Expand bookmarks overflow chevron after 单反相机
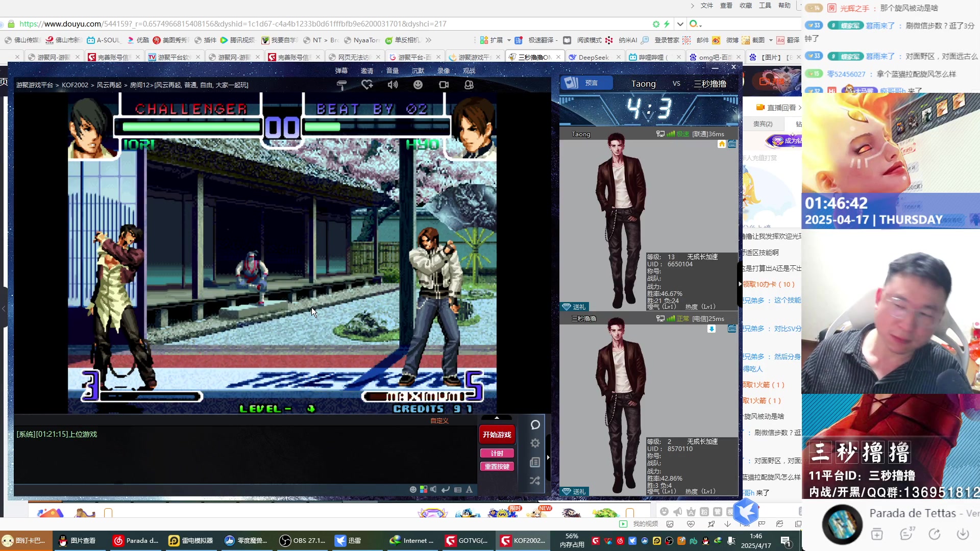The height and width of the screenshot is (551, 980). point(428,40)
